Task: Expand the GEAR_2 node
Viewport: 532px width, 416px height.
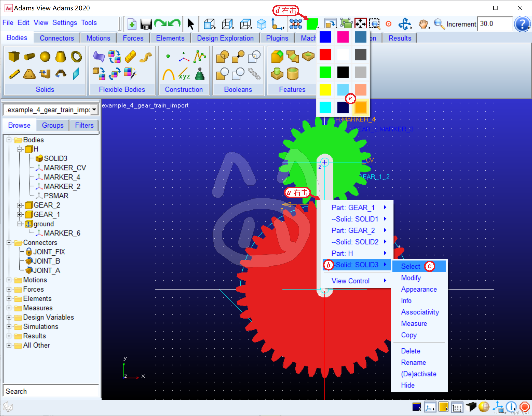Action: tap(19, 205)
